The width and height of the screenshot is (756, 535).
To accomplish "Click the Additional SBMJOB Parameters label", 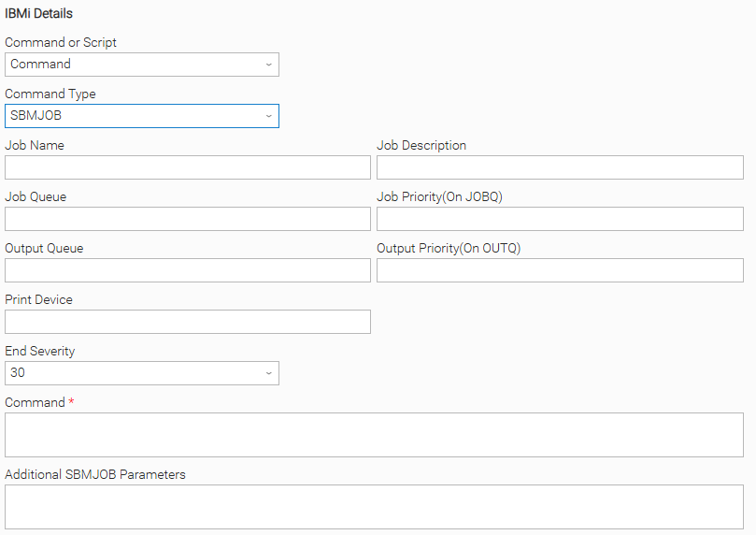I will (95, 474).
